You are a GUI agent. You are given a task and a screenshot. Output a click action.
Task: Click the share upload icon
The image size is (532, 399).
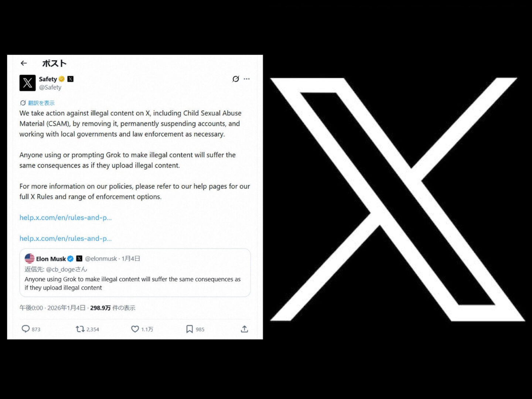(x=244, y=329)
